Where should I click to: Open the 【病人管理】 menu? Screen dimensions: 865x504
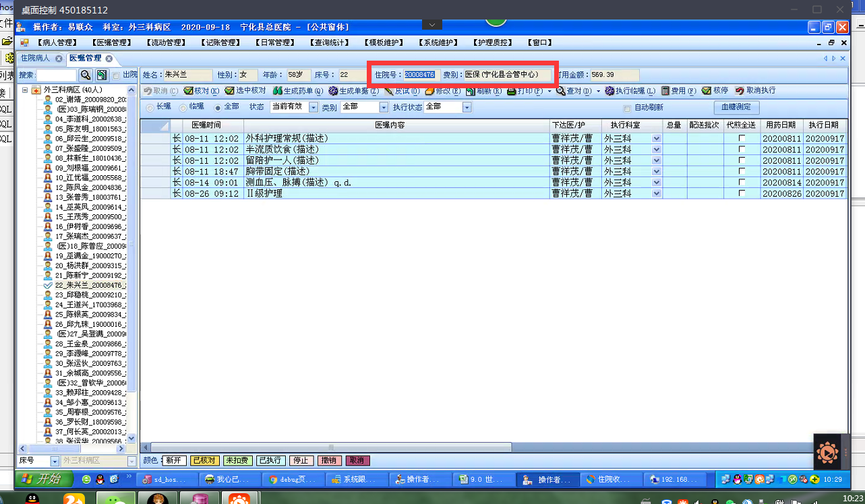[57, 42]
